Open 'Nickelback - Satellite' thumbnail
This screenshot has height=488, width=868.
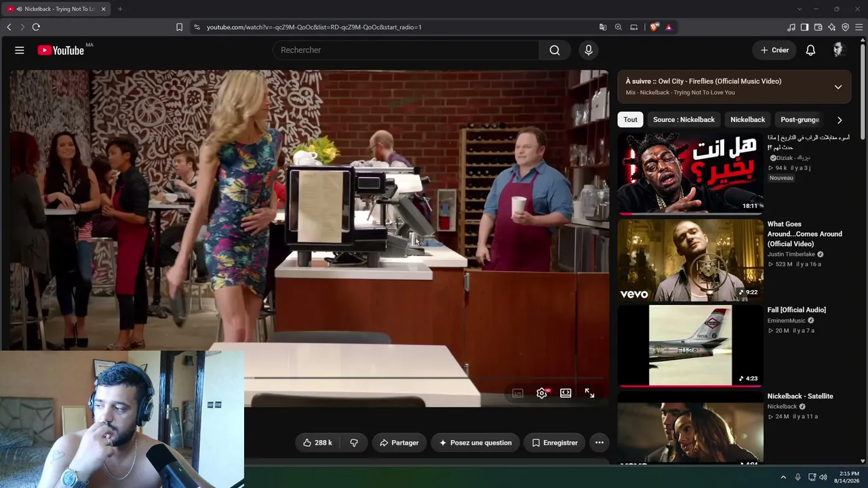(690, 428)
